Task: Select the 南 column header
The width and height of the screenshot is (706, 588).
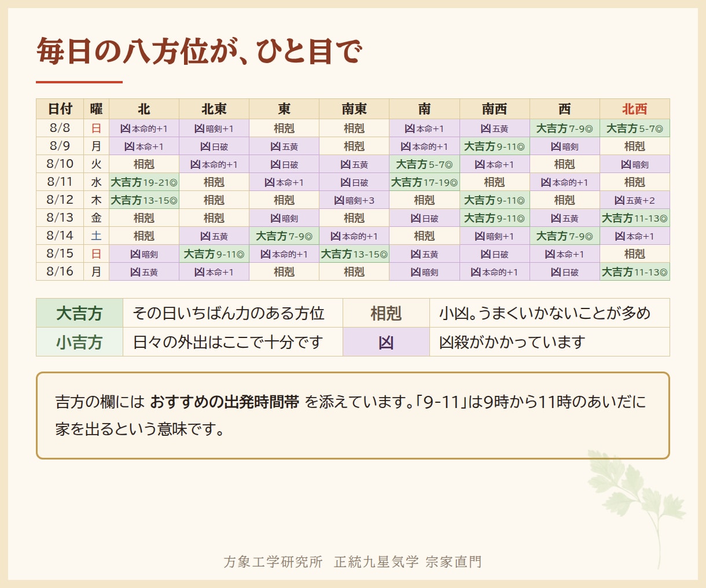Action: [x=425, y=109]
